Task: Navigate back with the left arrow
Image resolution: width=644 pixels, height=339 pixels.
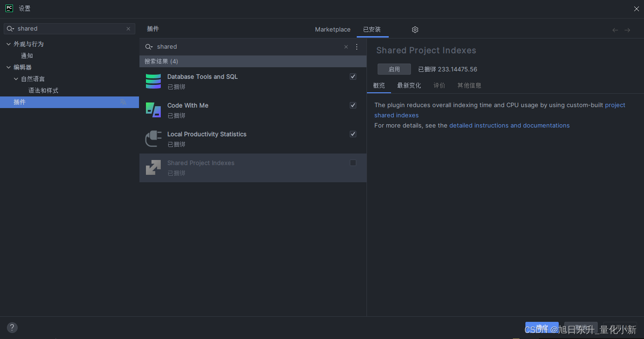Action: (x=615, y=30)
